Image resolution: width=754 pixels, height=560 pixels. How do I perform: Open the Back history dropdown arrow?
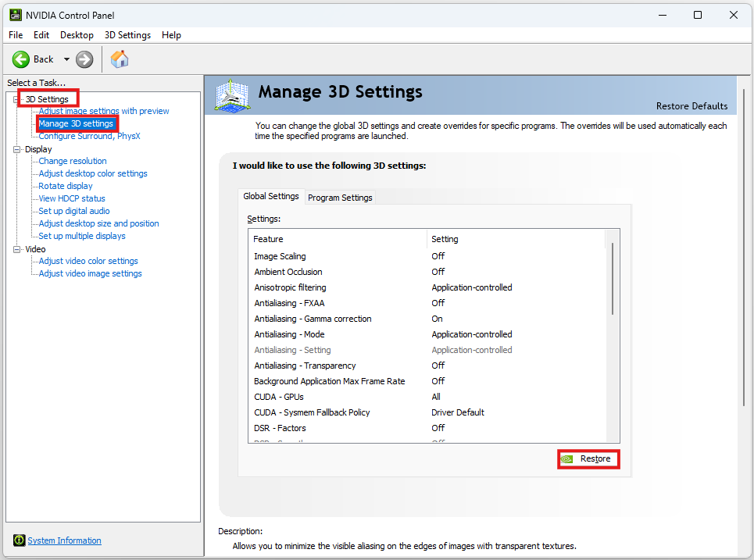pyautogui.click(x=67, y=59)
